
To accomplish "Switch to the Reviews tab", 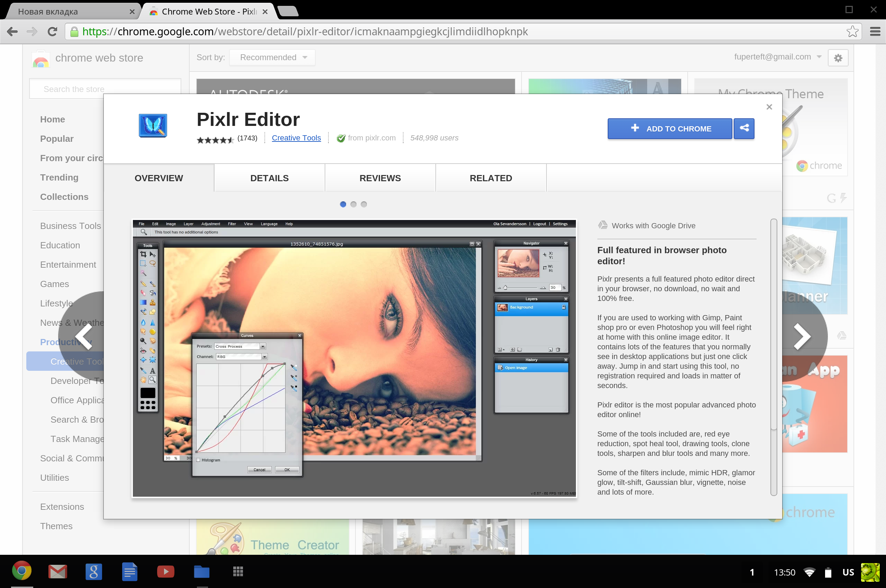I will (380, 178).
